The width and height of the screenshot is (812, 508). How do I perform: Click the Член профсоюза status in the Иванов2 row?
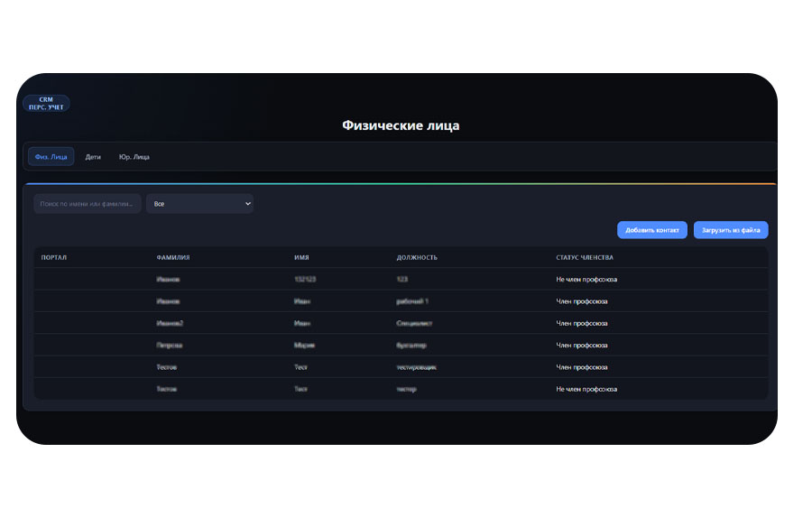[582, 323]
